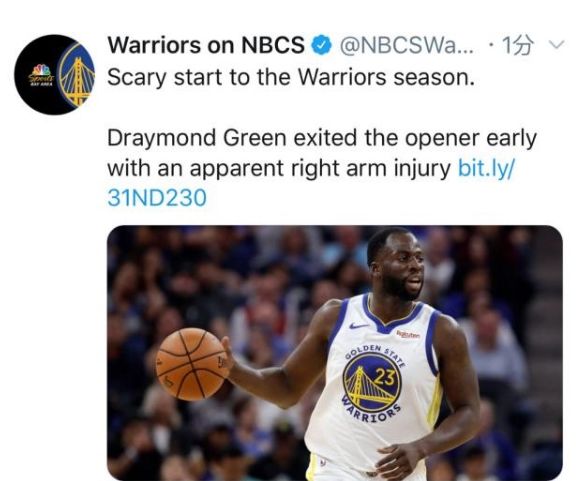Click the blue verified badge
Screen dimensions: 576x481
point(321,45)
